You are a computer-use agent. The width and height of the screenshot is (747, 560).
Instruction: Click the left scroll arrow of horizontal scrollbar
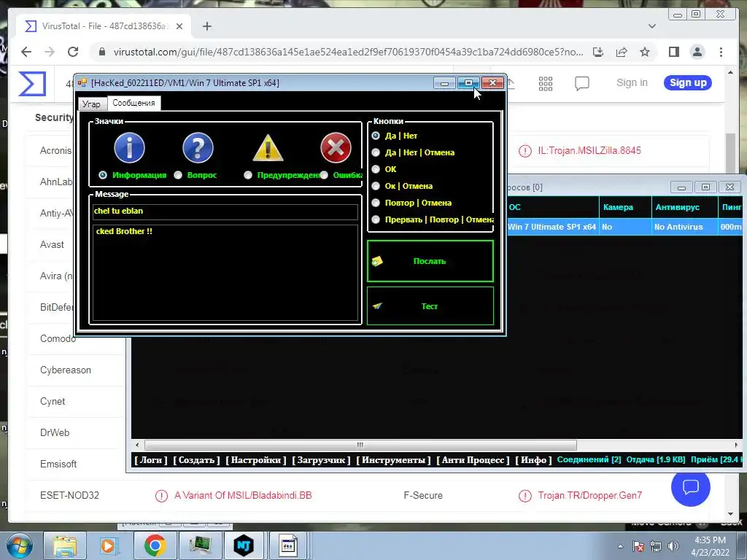(137, 446)
